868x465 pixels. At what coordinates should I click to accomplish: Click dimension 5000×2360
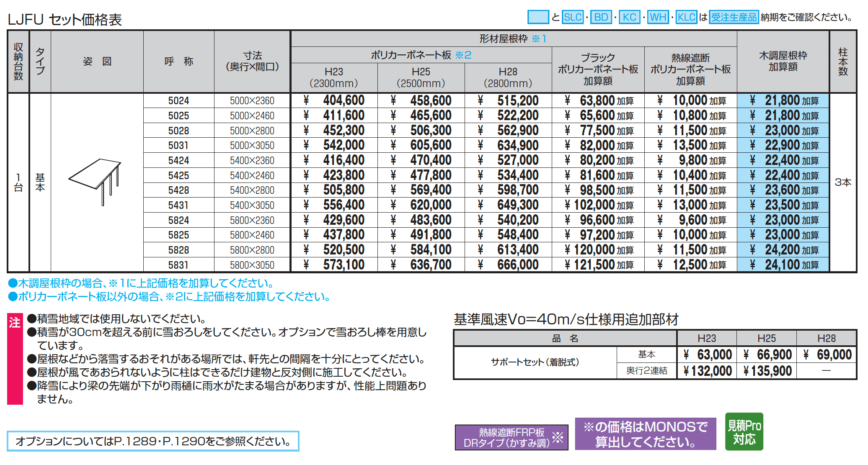(252, 101)
